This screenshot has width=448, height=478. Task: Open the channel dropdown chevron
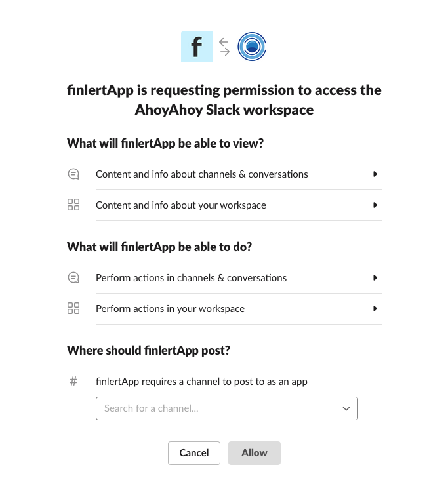(346, 408)
